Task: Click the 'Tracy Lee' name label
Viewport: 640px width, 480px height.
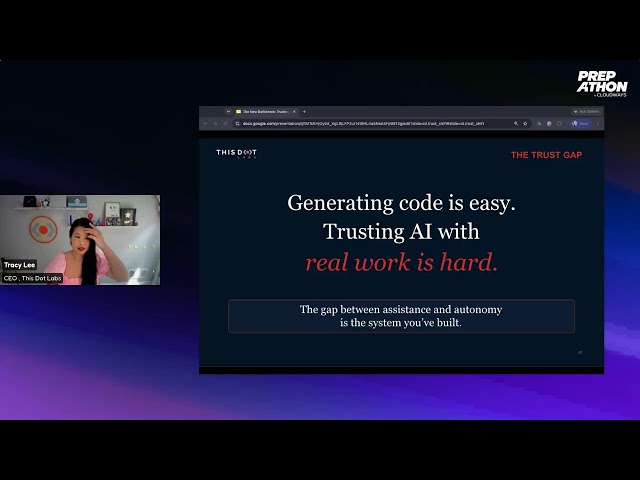Action: [x=19, y=265]
